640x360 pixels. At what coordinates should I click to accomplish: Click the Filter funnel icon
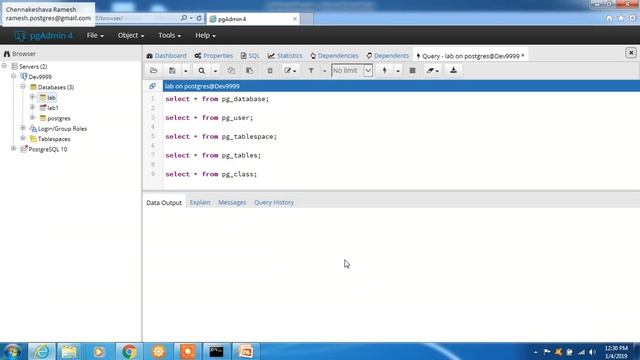311,71
